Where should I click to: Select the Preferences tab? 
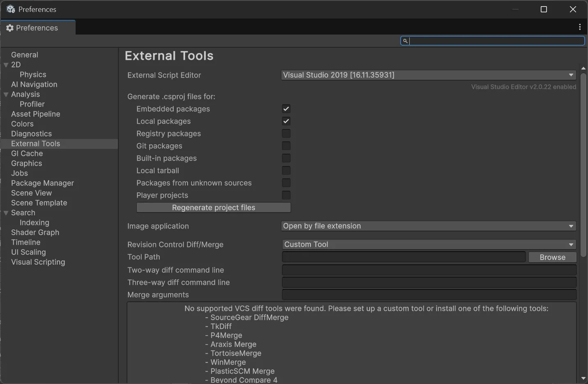38,28
